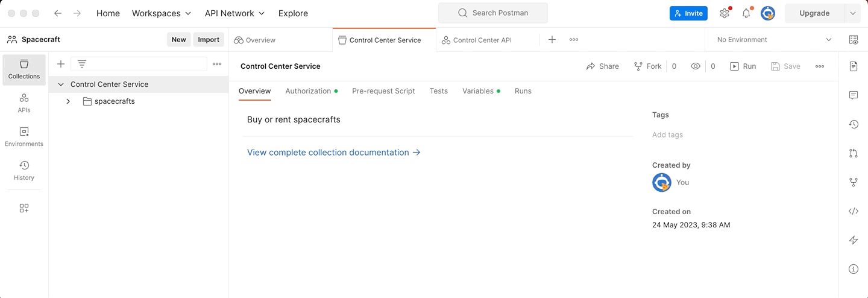
Task: Toggle watching the collection with the eye icon
Action: point(696,66)
